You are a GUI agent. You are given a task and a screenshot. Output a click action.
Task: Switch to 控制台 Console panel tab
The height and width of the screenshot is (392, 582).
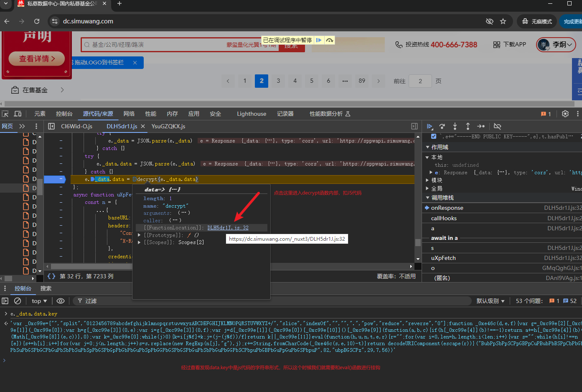tap(64, 114)
